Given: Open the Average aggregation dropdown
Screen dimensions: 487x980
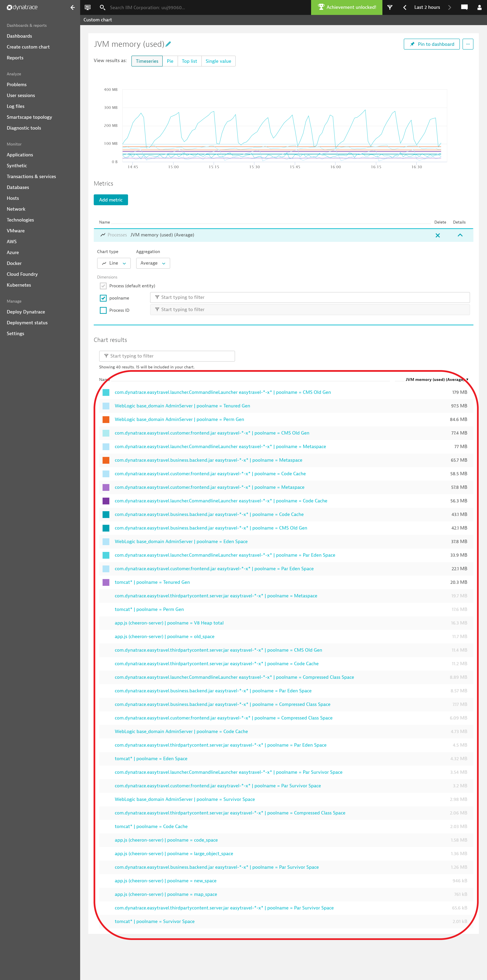Looking at the screenshot, I should [153, 263].
